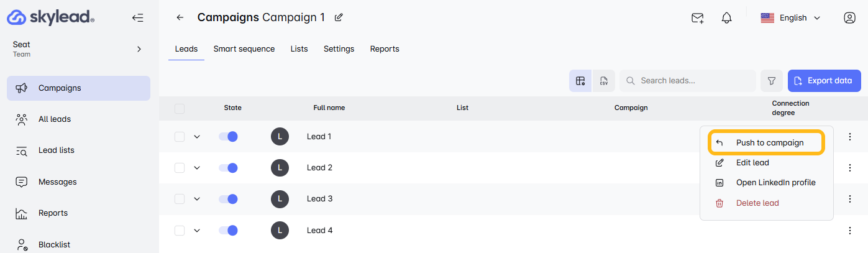Image resolution: width=868 pixels, height=253 pixels.
Task: Expand the Lead 1 row chevron
Action: pyautogui.click(x=197, y=137)
